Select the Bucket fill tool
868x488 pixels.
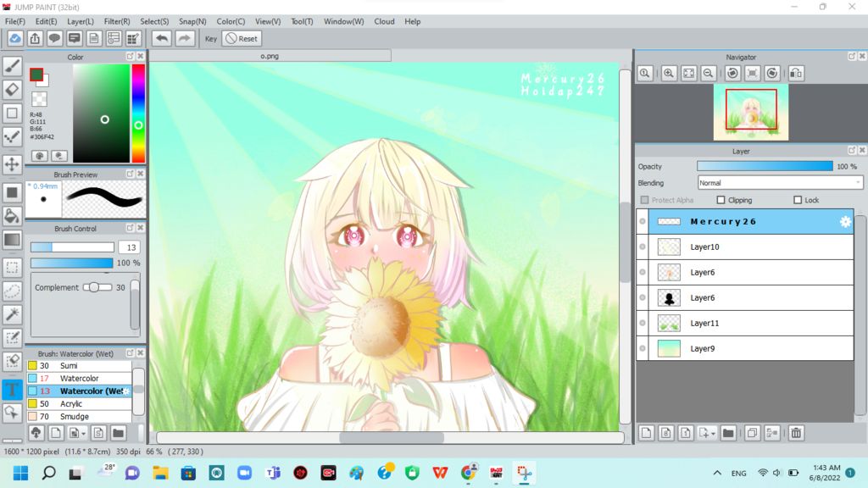12,216
